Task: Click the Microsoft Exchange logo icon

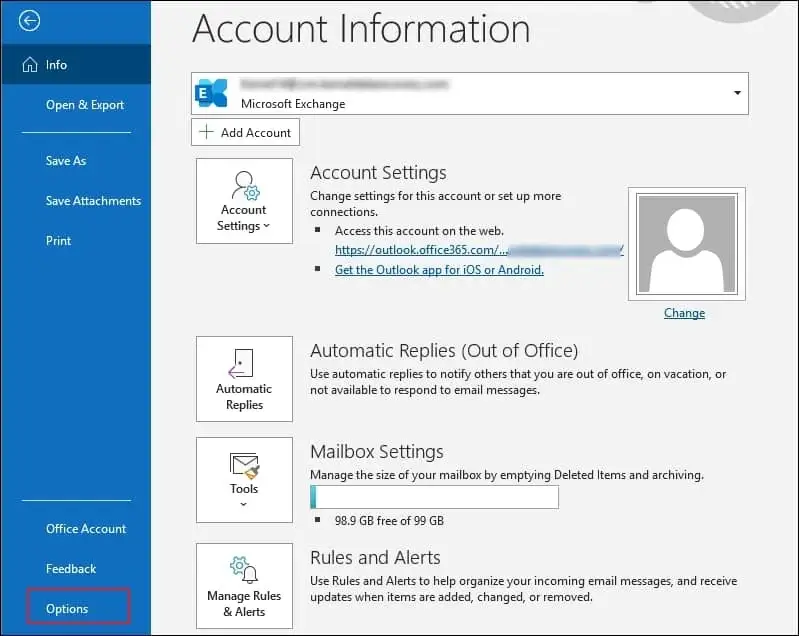Action: tap(211, 93)
